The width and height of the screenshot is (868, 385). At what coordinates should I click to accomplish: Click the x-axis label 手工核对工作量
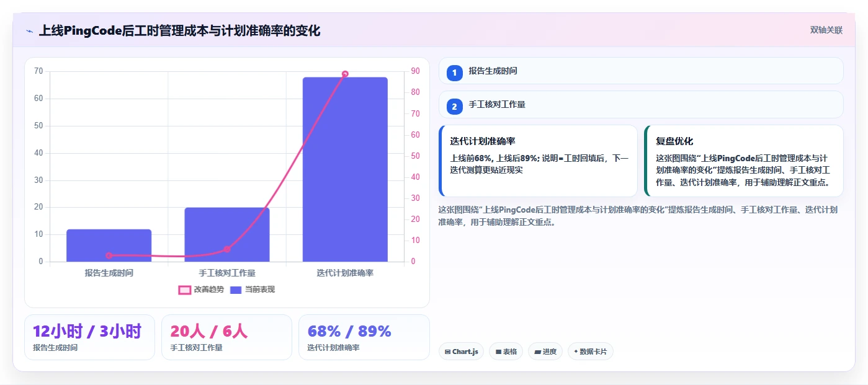[x=227, y=273]
